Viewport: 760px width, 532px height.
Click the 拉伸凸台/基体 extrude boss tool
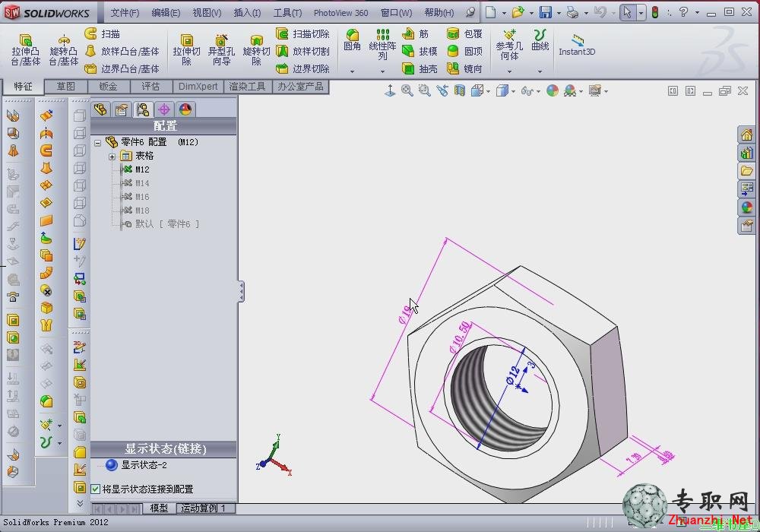[x=25, y=49]
